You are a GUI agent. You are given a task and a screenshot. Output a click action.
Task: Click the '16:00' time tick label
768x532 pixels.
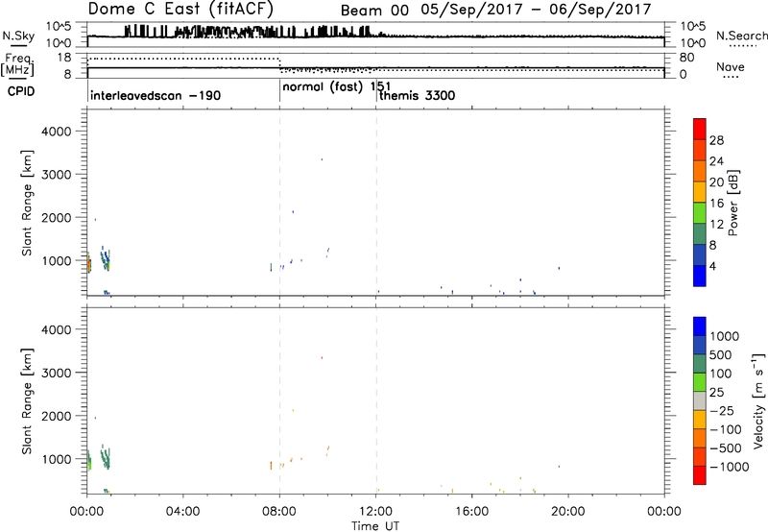point(471,512)
